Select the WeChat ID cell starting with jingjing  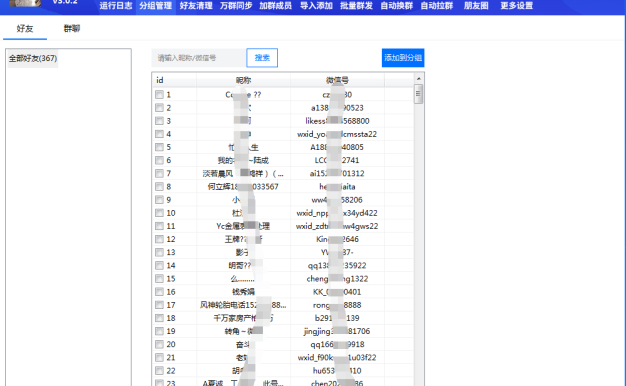[x=337, y=331]
